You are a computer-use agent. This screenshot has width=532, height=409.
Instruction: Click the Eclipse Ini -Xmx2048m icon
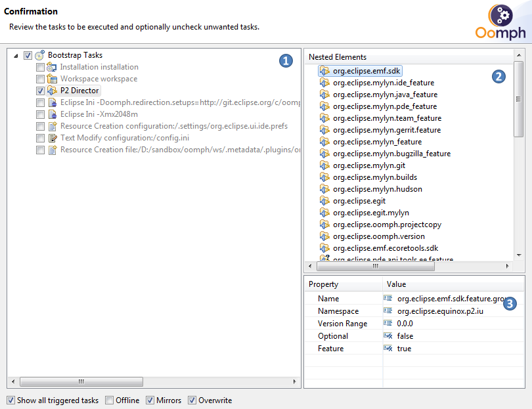[52, 114]
